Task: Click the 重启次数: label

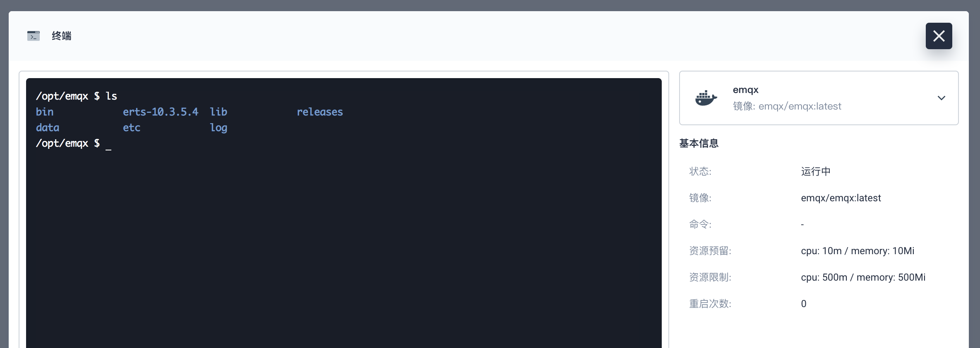Action: (x=710, y=304)
